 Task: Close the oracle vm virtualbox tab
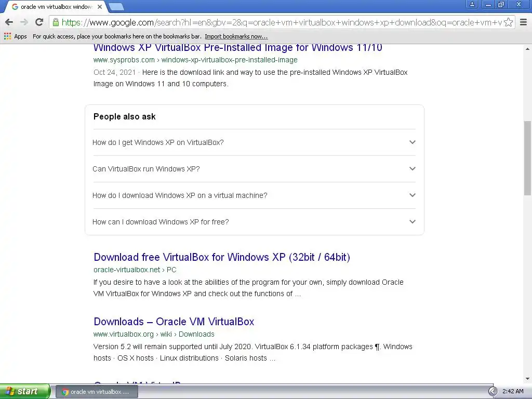99,7
